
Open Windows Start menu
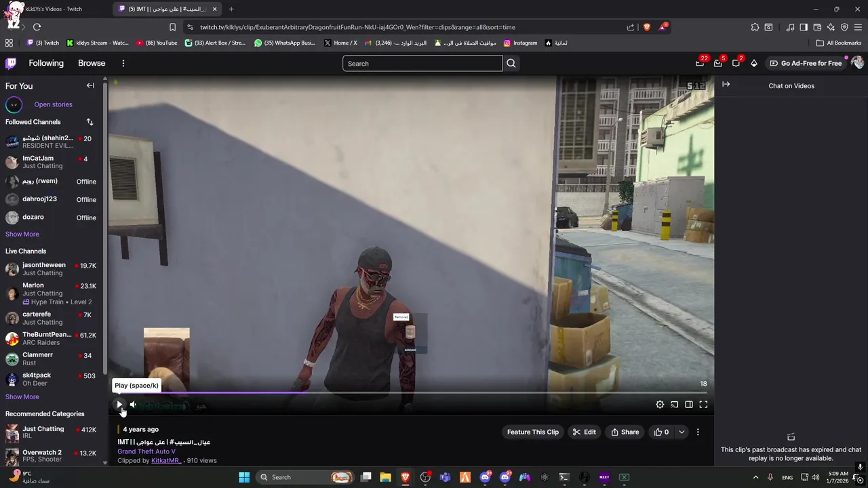click(244, 477)
